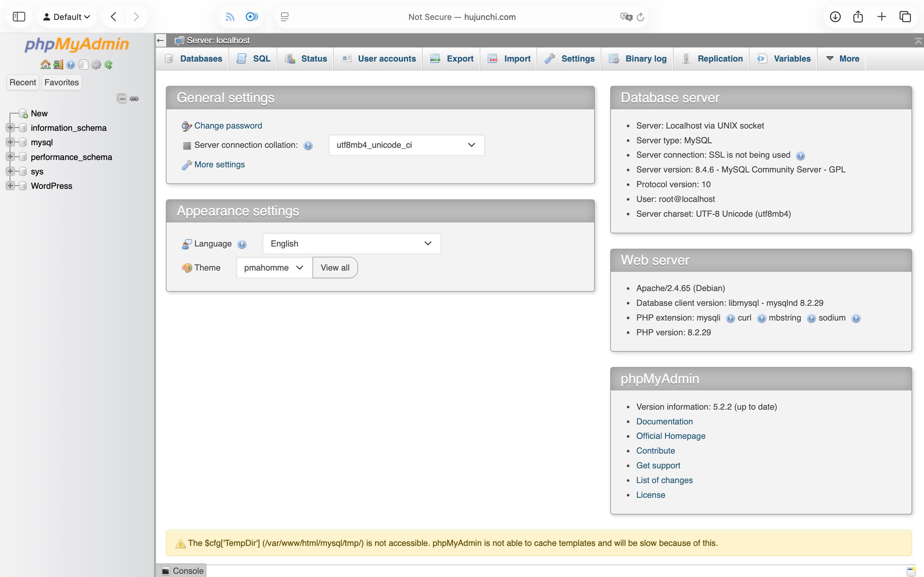
Task: Click the Change password link
Action: 228,126
